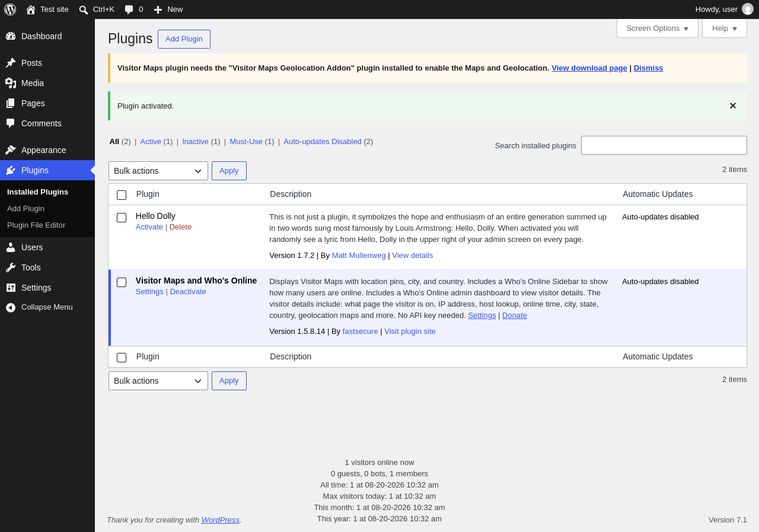The height and width of the screenshot is (532, 759).
Task: Open the fastsecure author link
Action: [361, 331]
